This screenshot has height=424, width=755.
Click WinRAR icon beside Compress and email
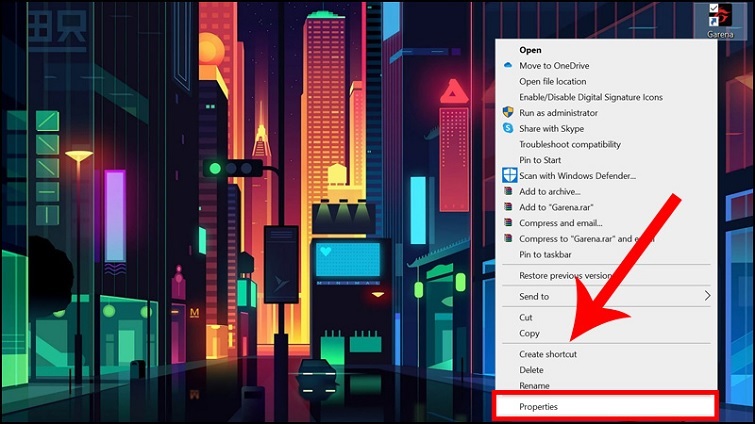508,223
